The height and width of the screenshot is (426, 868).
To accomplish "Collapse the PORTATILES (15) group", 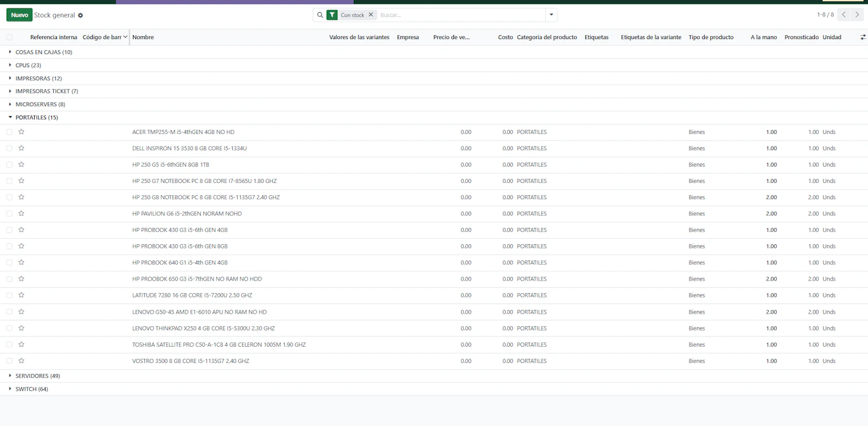I will pos(36,117).
